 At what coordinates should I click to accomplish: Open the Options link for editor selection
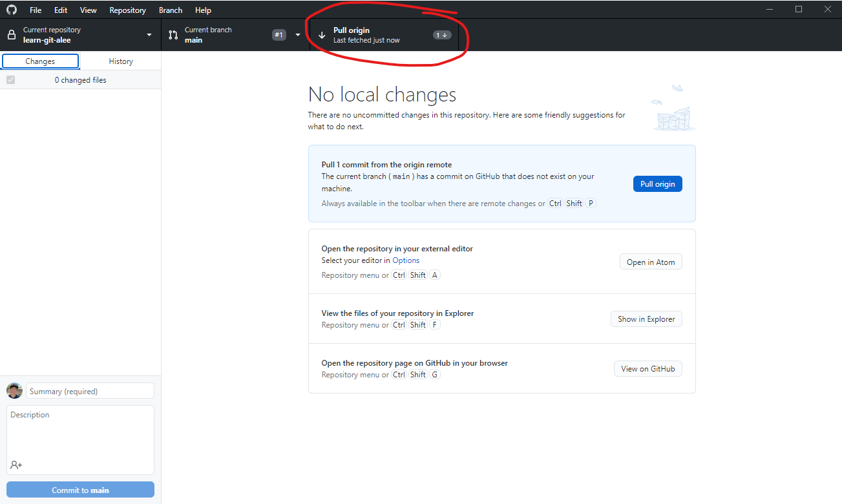pyautogui.click(x=406, y=260)
